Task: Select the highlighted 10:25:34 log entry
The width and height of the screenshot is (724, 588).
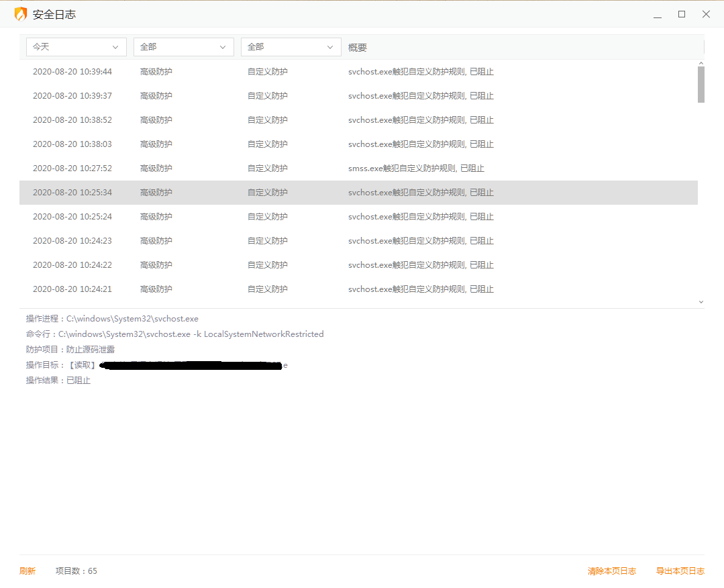Action: click(358, 193)
